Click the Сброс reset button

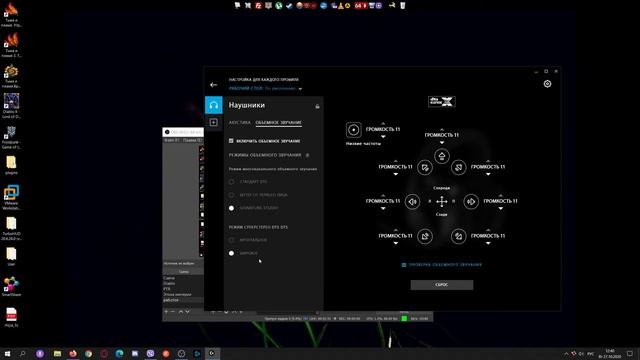[442, 284]
